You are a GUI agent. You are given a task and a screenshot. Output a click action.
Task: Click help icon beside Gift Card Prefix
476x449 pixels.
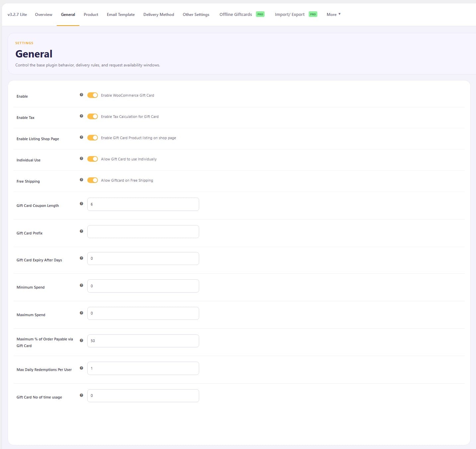(81, 231)
